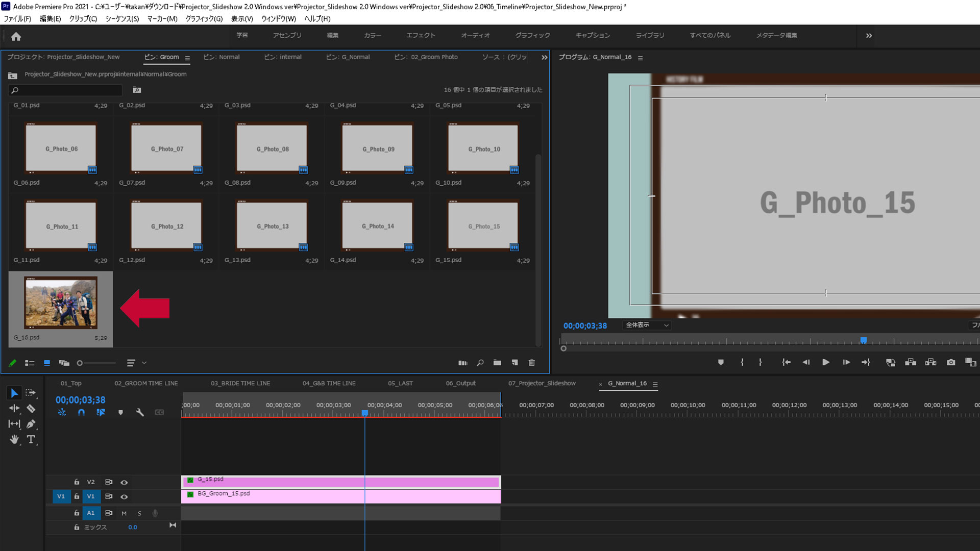Open ファイル menu

(17, 18)
